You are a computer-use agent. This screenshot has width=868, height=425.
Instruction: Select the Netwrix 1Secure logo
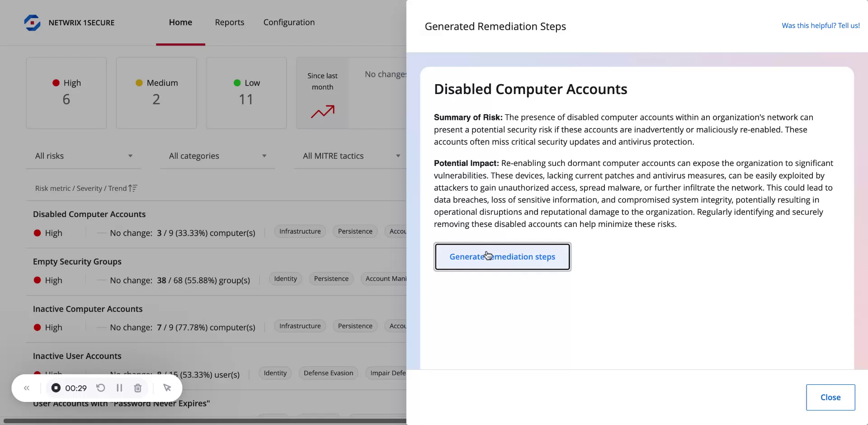click(32, 23)
